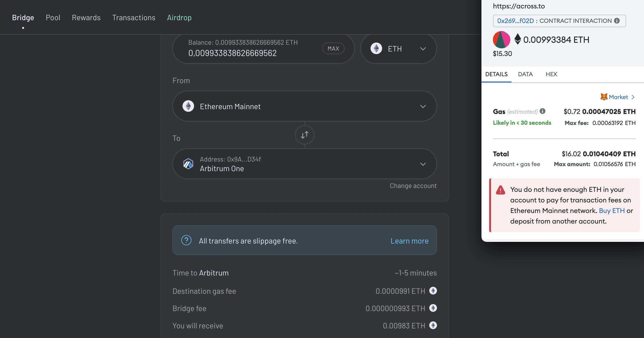This screenshot has width=644, height=338.
Task: Click the Ethereum diamond icon beside 0.00993384 ETH
Action: click(x=518, y=39)
